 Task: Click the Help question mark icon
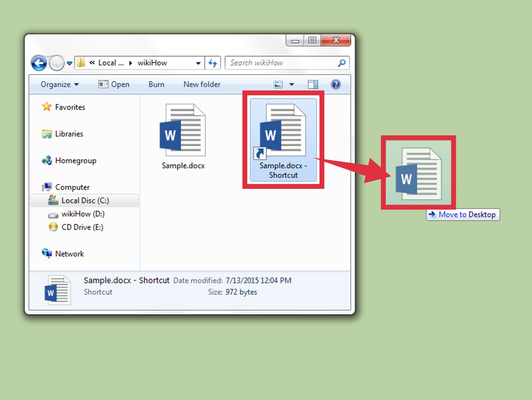(336, 84)
